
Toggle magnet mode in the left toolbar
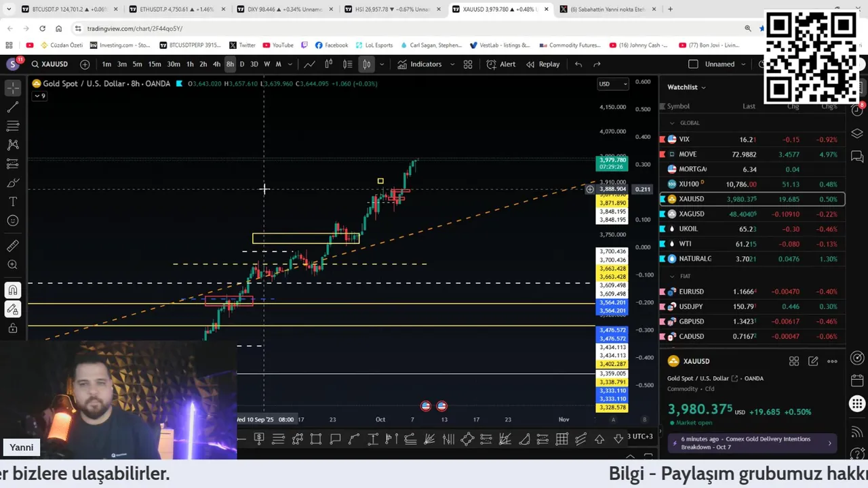pyautogui.click(x=13, y=290)
